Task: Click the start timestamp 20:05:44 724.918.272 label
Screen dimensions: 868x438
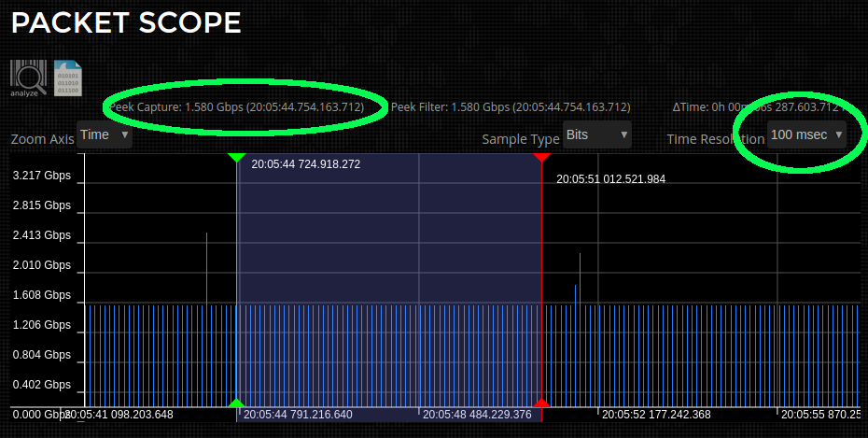Action: coord(305,164)
